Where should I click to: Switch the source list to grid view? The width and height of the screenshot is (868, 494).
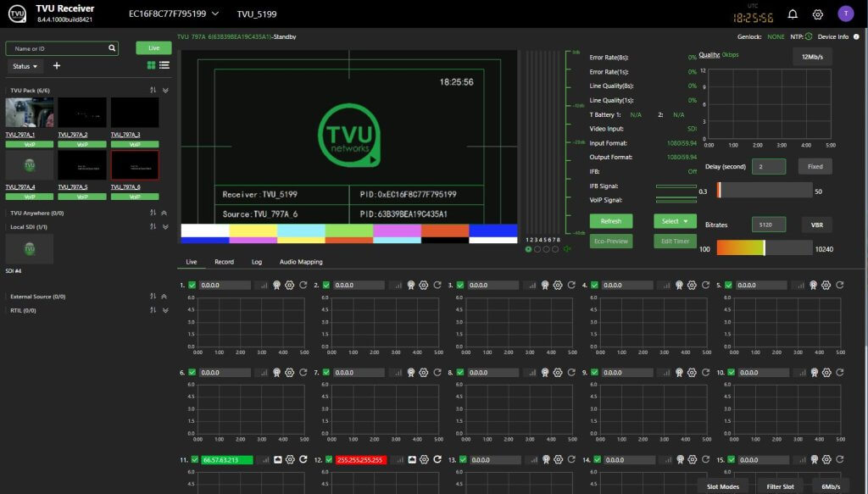(x=151, y=65)
